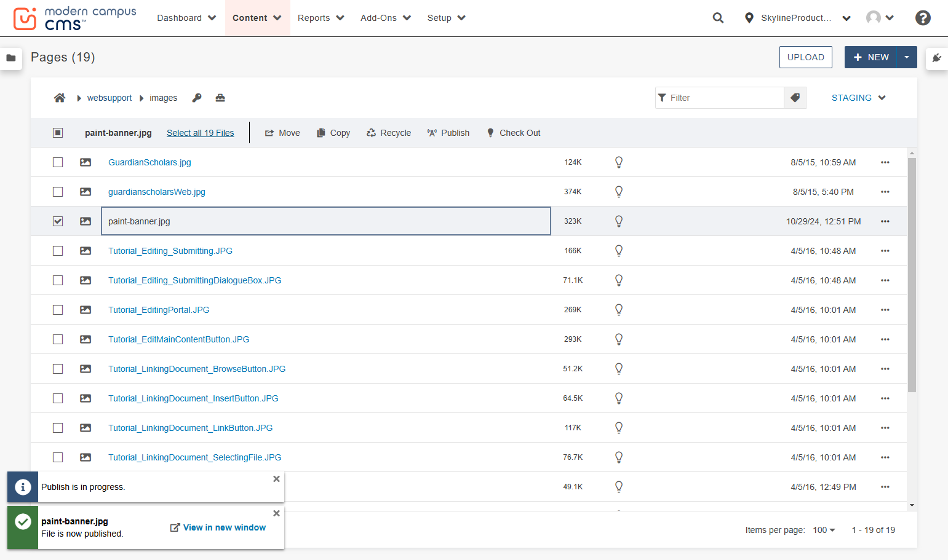Screen dimensions: 948x560
Task: Open the help question mark icon
Action: (923, 18)
